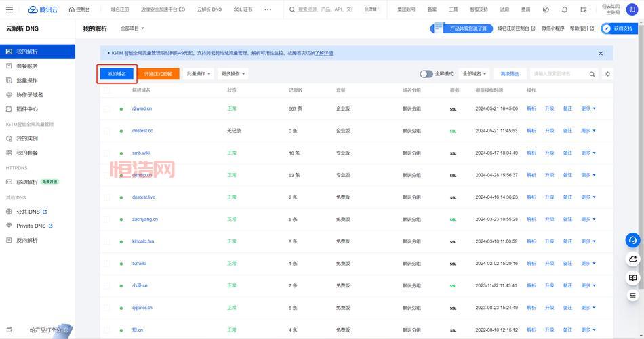Select the checkbox next to smb.wiki

(x=107, y=153)
